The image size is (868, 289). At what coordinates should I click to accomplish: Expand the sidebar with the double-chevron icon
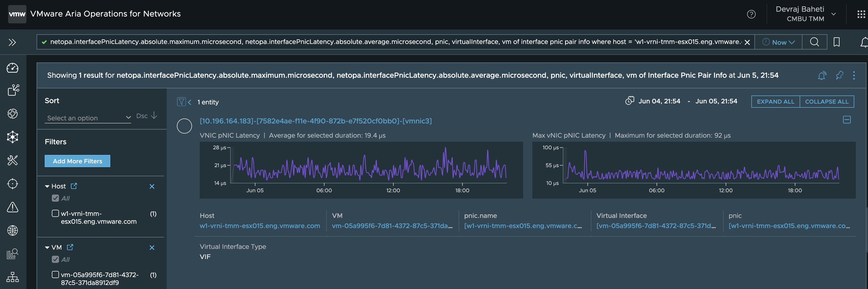click(x=12, y=42)
